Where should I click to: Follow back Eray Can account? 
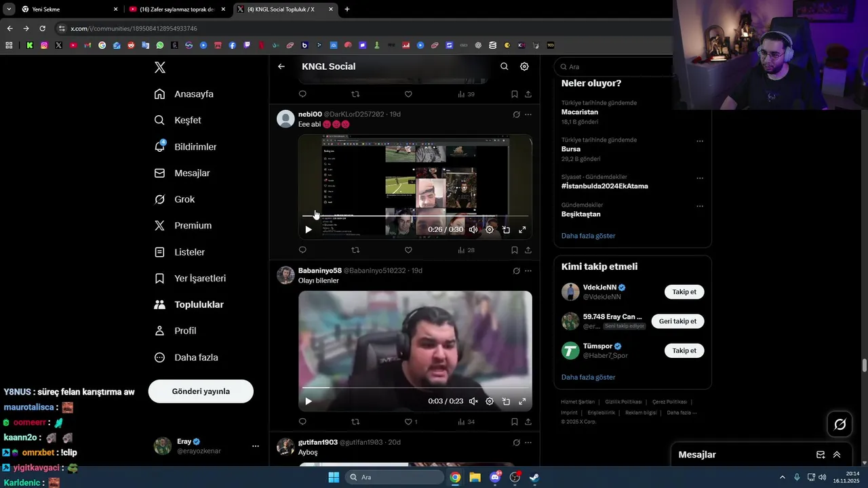[x=677, y=321]
